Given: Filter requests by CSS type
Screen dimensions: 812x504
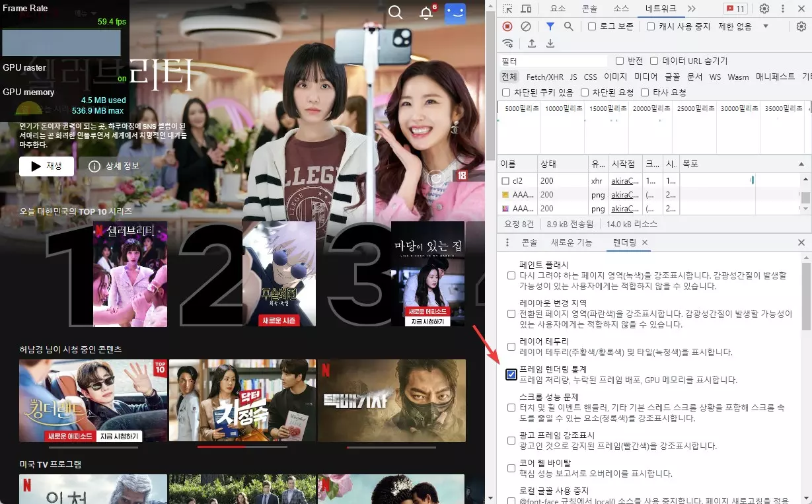Looking at the screenshot, I should (x=591, y=77).
